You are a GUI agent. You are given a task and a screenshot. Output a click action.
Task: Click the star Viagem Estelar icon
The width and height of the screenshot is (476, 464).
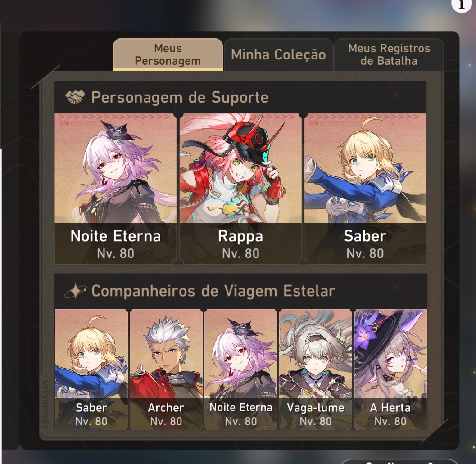tap(75, 291)
